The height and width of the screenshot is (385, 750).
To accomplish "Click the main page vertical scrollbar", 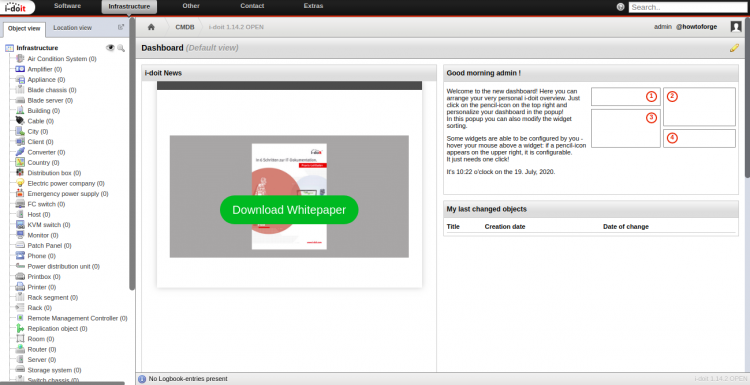I will pos(747,98).
